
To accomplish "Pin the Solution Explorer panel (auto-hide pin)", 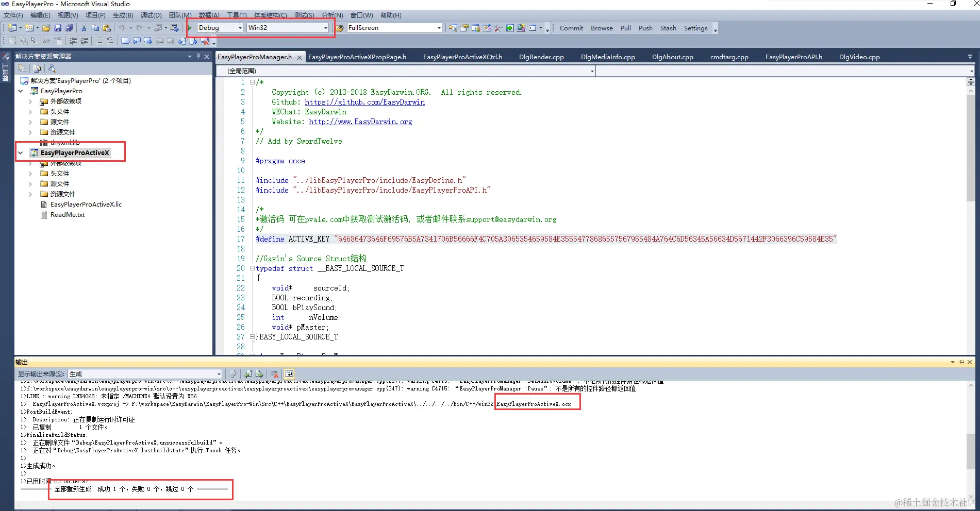I will click(198, 56).
